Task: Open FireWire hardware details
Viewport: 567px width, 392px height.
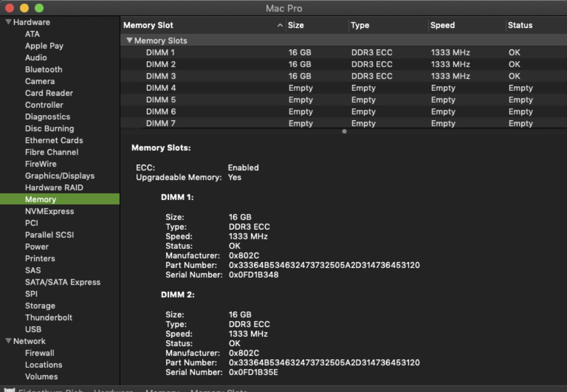Action: 41,164
